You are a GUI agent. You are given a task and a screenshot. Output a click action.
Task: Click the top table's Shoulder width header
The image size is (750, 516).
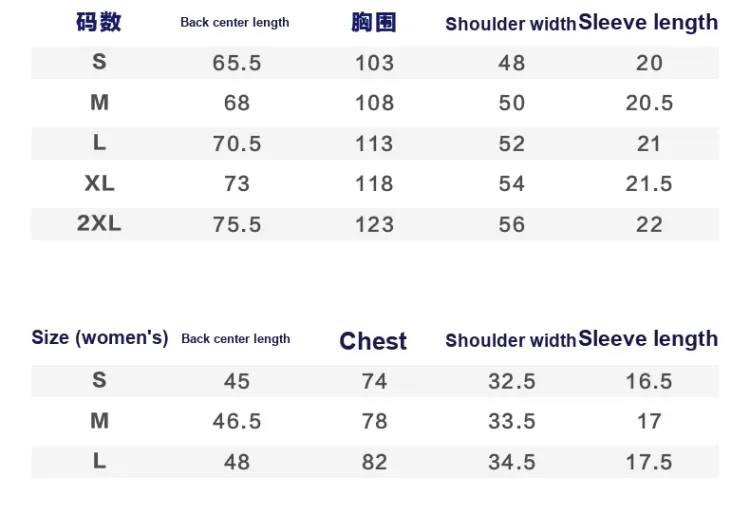(510, 23)
